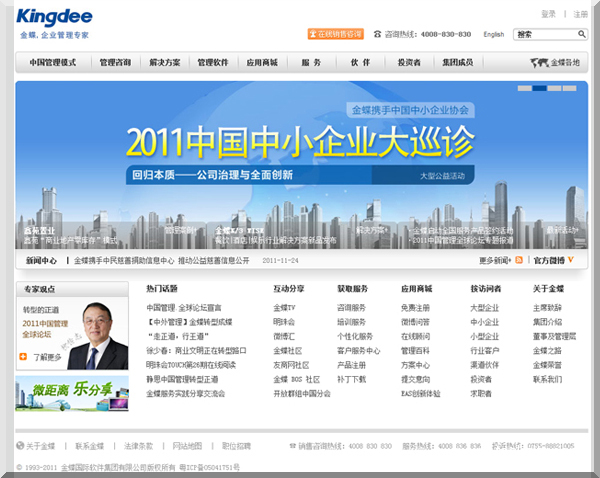Open 徐少春：商业文明正在转型路口 topic

pos(196,351)
